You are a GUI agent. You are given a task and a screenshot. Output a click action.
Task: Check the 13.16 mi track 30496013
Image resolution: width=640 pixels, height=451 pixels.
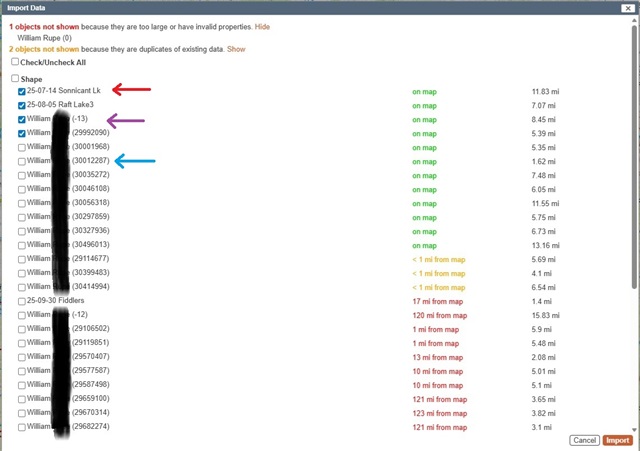[x=22, y=245]
